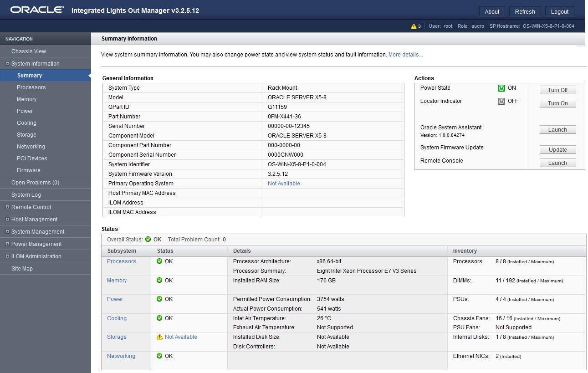Click the Turn Off power button

click(x=557, y=90)
